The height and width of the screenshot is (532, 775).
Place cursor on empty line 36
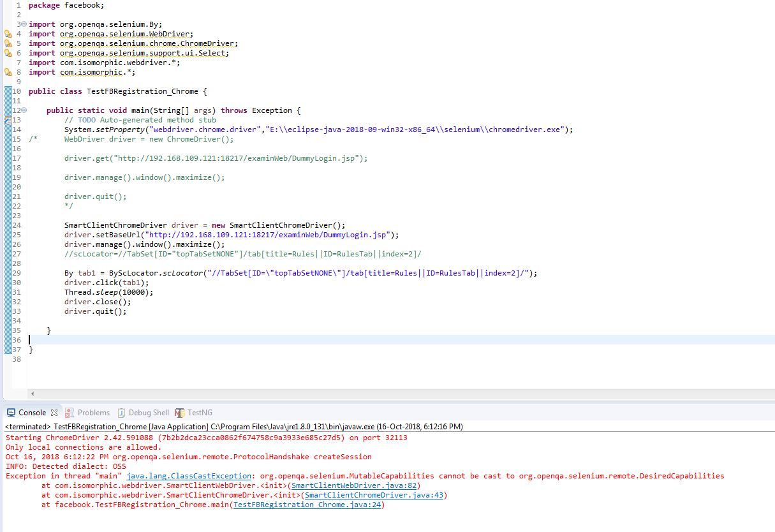point(191,340)
